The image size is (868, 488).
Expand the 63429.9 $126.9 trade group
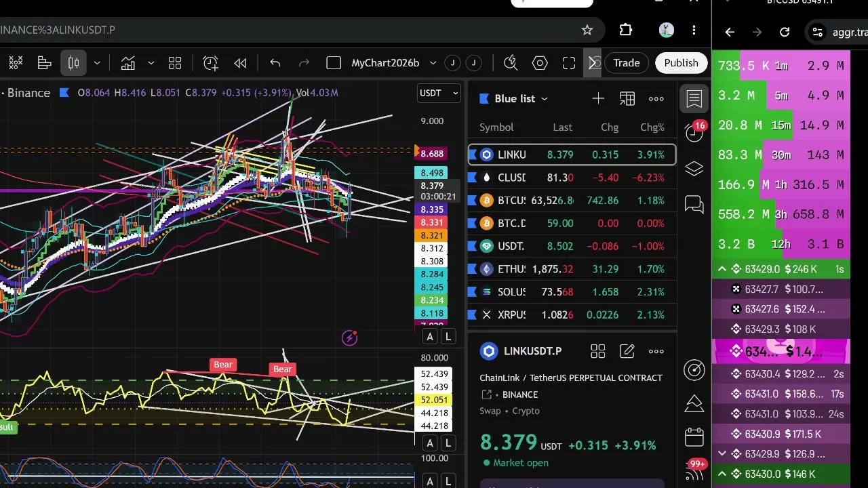pyautogui.click(x=722, y=453)
